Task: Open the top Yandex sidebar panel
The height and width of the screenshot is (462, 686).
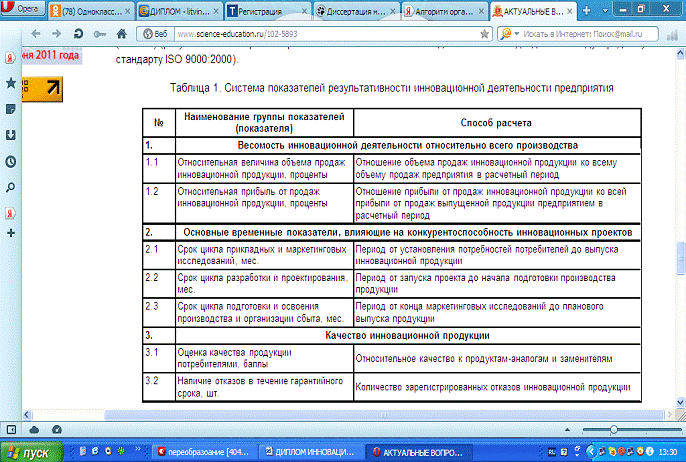Action: tap(10, 58)
